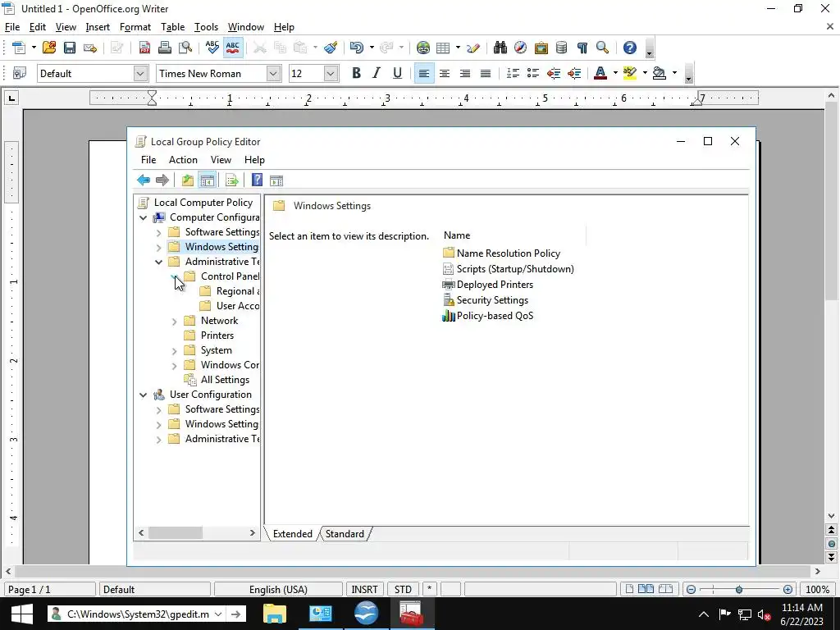Viewport: 840px width, 630px height.
Task: Align text left
Action: [x=424, y=73]
